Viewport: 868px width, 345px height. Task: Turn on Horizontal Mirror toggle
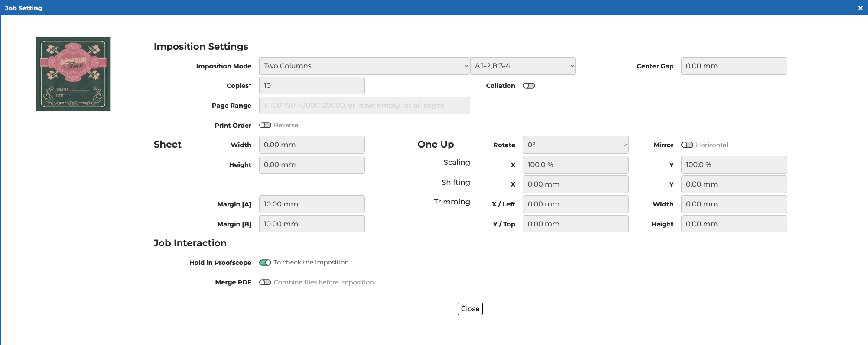pos(687,145)
